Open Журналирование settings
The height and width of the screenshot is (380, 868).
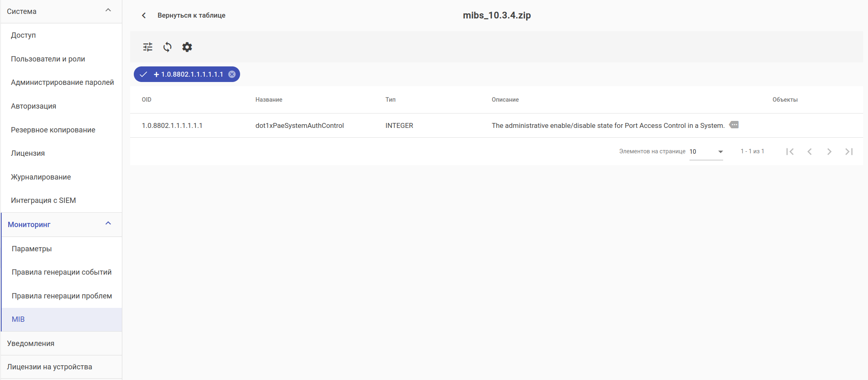pyautogui.click(x=62, y=177)
